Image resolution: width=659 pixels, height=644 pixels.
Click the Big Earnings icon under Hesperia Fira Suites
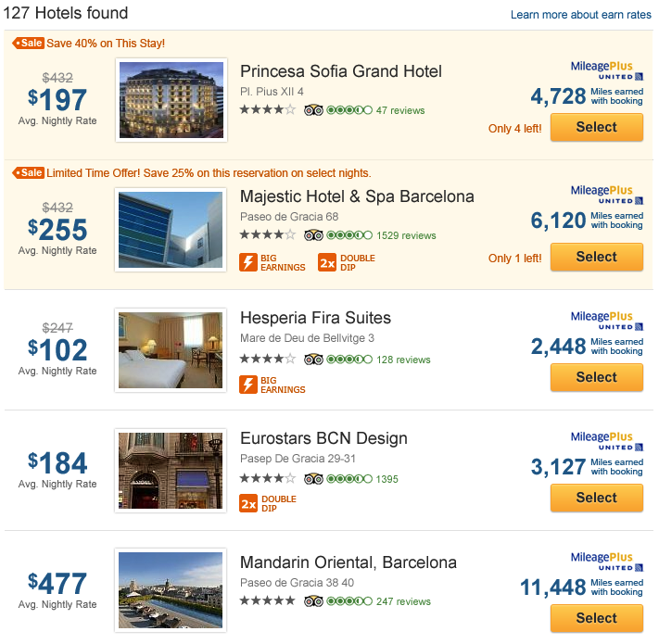tap(248, 385)
